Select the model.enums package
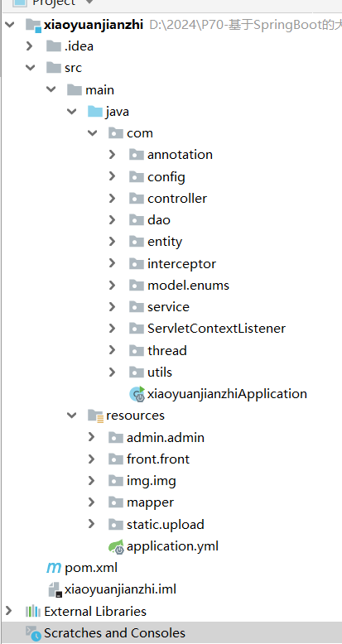 tap(188, 285)
